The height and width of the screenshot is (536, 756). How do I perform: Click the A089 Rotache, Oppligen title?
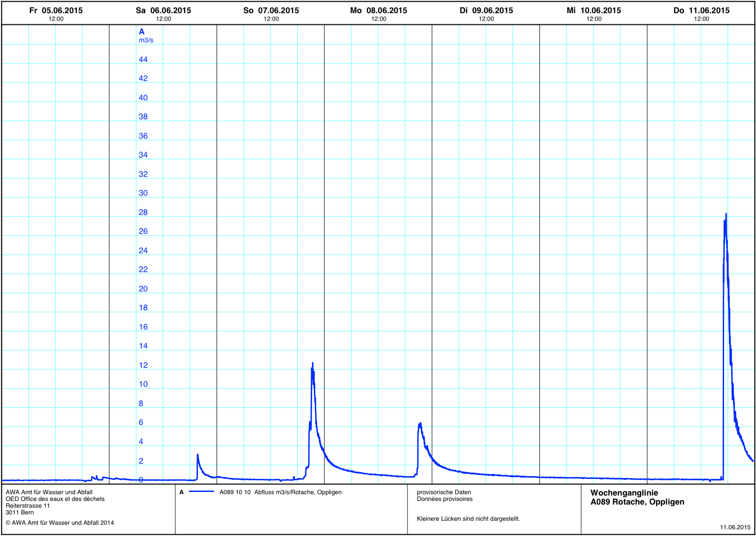[x=637, y=502]
